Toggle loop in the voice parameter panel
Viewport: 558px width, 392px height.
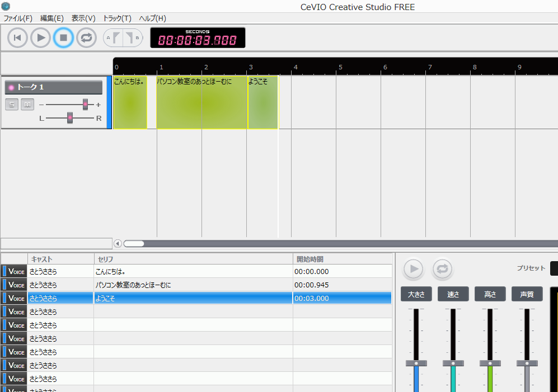pos(442,269)
